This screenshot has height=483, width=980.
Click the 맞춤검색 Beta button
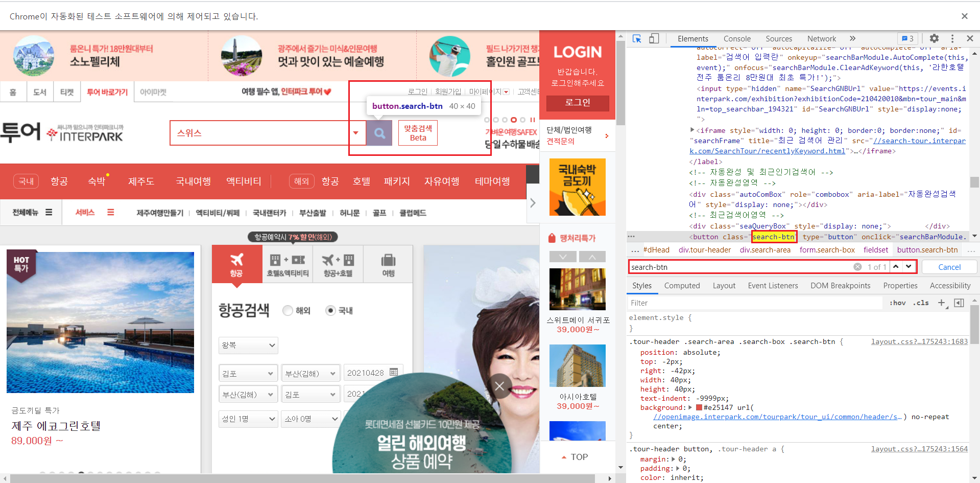coord(418,133)
